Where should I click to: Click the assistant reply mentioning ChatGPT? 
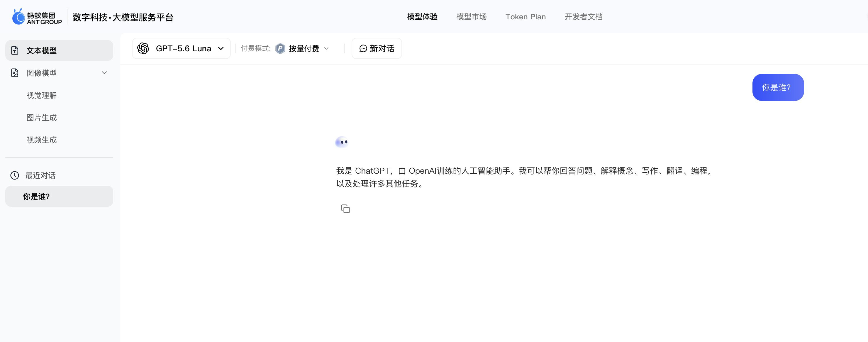pos(523,177)
